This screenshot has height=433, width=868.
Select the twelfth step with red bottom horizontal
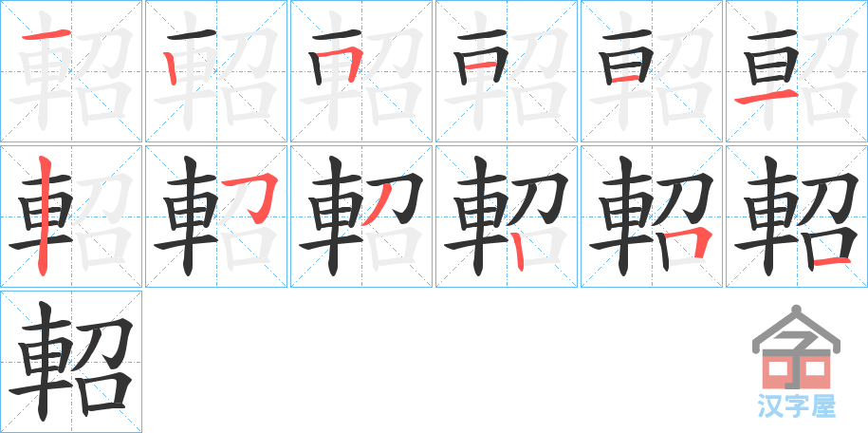coord(797,216)
